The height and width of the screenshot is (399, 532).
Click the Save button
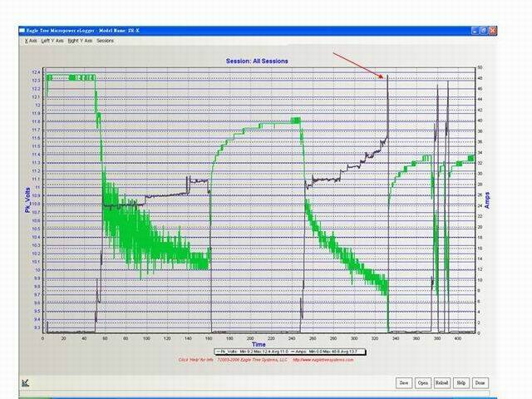pos(404,382)
